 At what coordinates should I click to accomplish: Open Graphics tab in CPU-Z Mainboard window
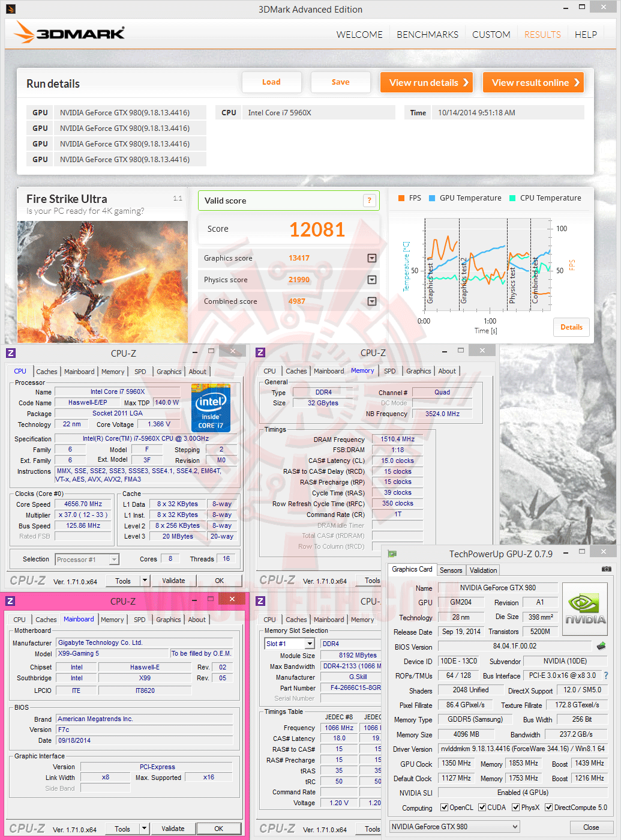click(x=169, y=620)
